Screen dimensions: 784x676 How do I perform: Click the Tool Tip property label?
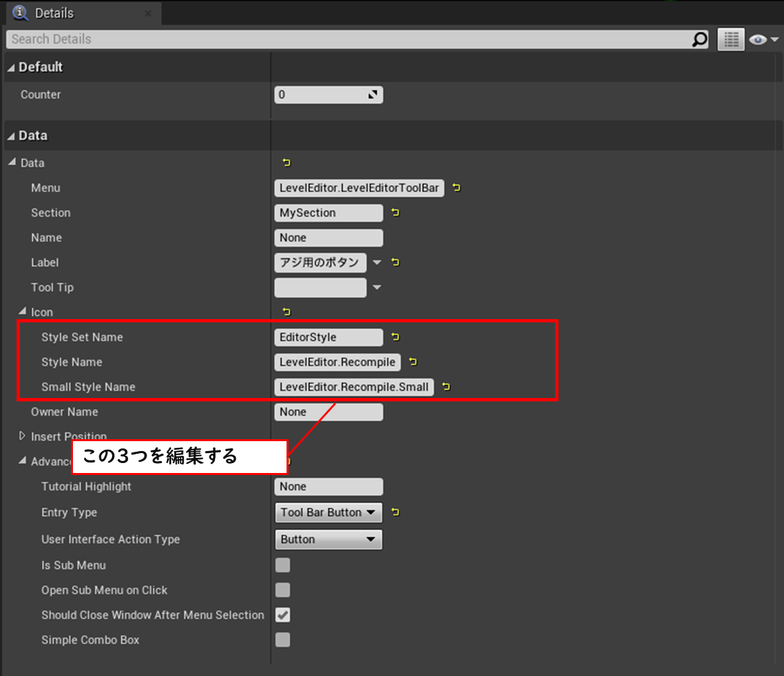click(x=52, y=287)
